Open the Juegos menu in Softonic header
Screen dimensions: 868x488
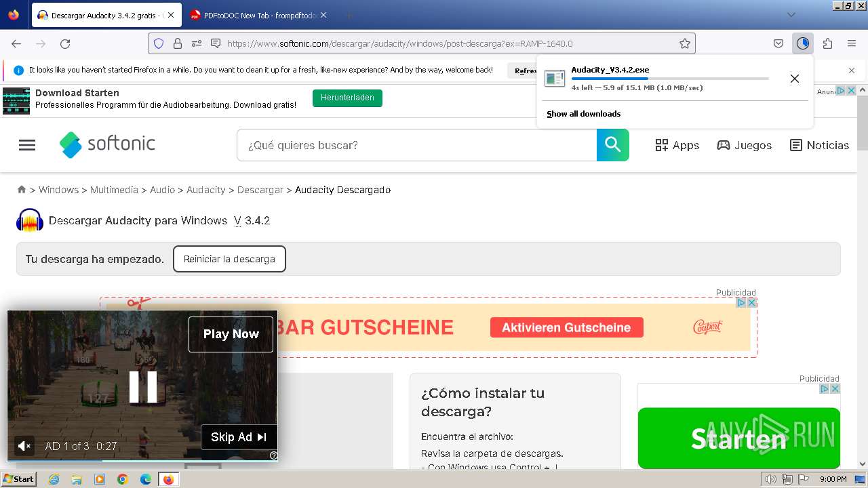[x=745, y=145]
